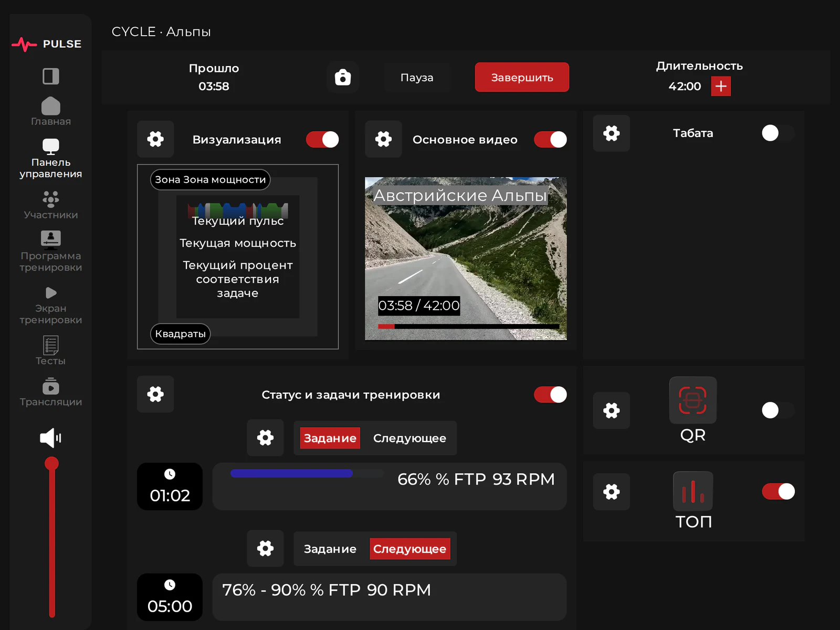
Task: Select Задание tab in second task row
Action: coord(330,549)
